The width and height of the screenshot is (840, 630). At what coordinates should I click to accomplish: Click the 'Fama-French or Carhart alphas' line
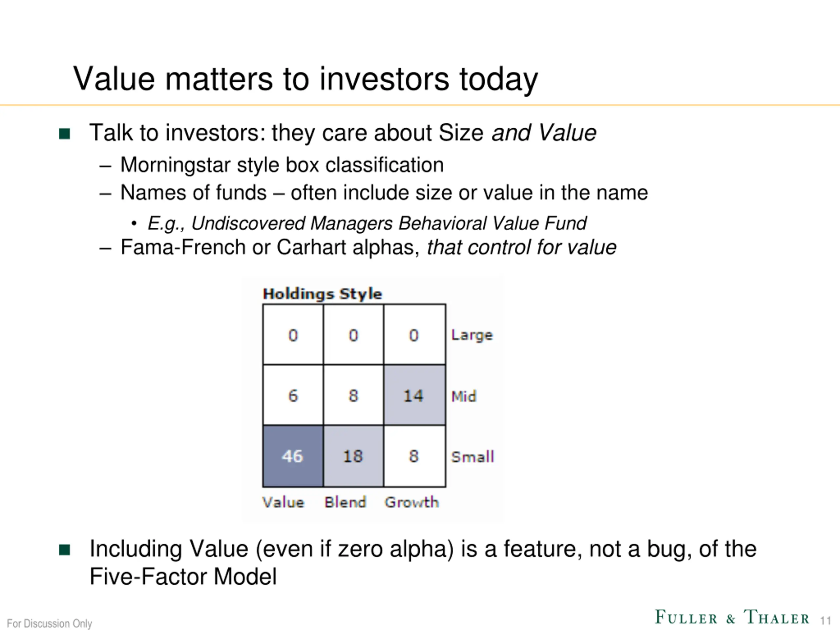coord(368,248)
